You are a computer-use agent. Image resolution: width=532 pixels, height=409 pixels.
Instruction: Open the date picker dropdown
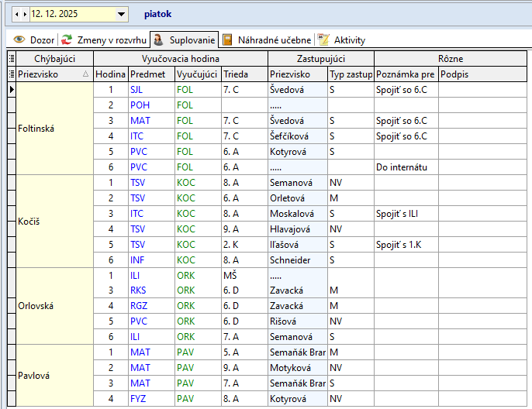pyautogui.click(x=121, y=14)
